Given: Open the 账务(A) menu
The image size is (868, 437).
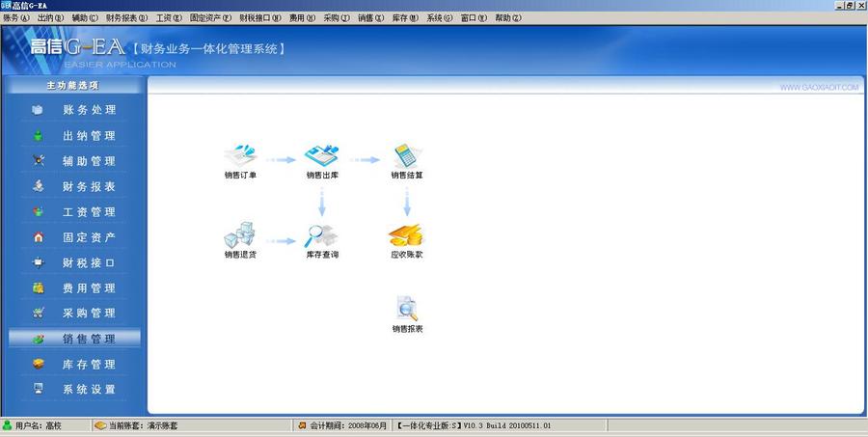Looking at the screenshot, I should pos(16,17).
